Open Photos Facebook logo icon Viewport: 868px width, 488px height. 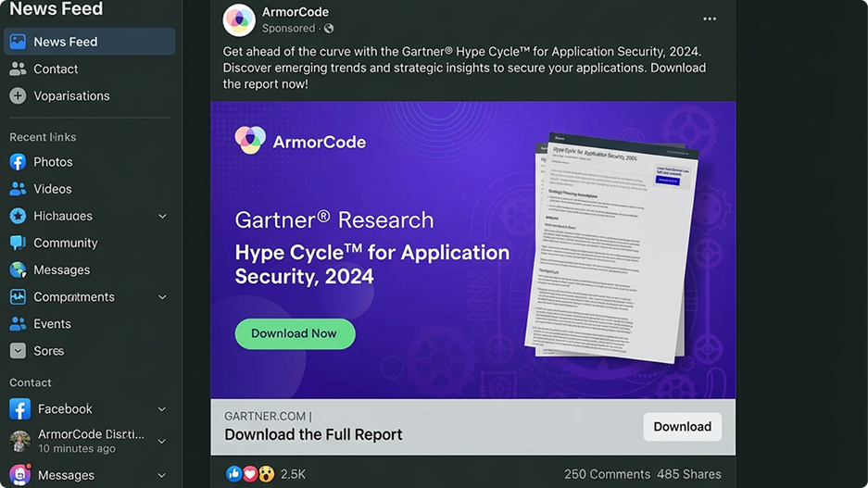coord(18,161)
